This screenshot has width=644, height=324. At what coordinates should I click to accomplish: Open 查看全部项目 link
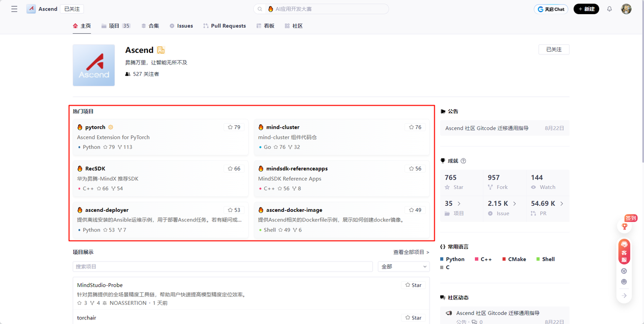tap(411, 252)
